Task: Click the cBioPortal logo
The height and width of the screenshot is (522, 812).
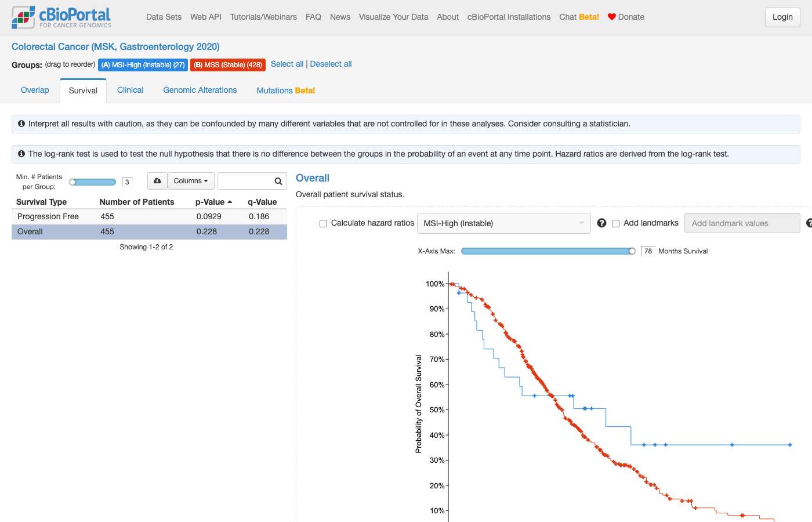Action: pyautogui.click(x=61, y=17)
